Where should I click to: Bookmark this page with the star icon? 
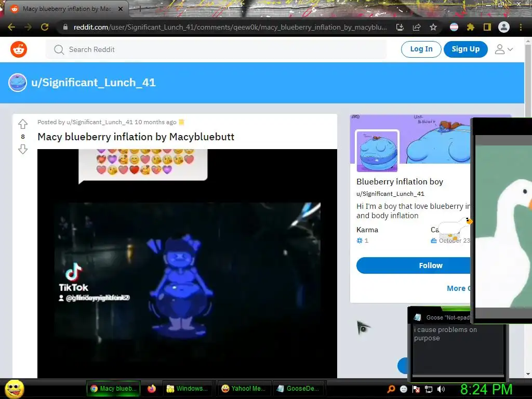click(x=433, y=27)
